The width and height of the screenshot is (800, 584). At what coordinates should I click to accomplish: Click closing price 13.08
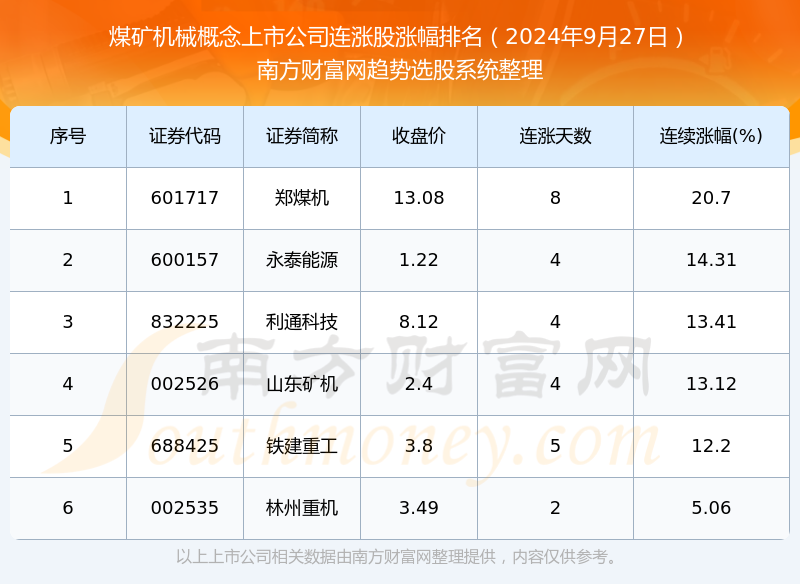(x=419, y=198)
